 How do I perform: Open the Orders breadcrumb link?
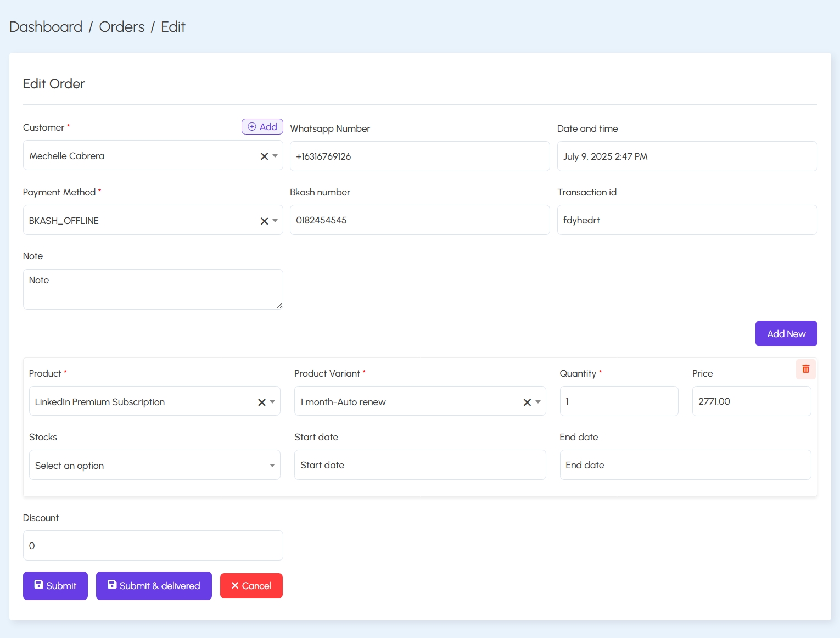(x=122, y=27)
